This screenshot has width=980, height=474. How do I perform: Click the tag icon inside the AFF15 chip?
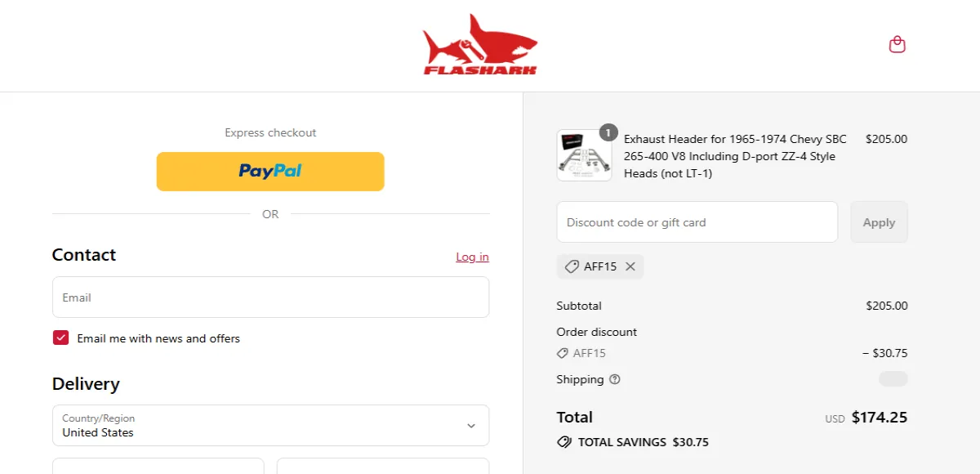tap(572, 266)
